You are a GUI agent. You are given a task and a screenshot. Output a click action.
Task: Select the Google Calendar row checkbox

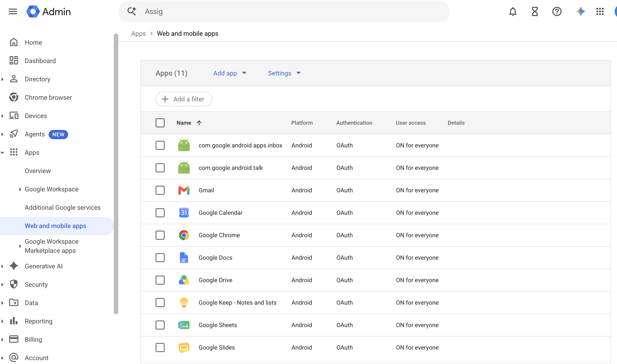(x=160, y=213)
